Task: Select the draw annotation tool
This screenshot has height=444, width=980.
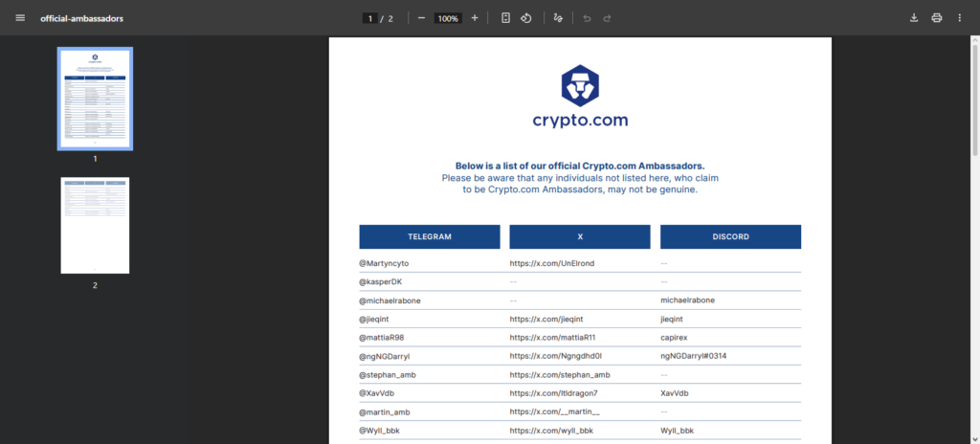Action: (x=558, y=18)
